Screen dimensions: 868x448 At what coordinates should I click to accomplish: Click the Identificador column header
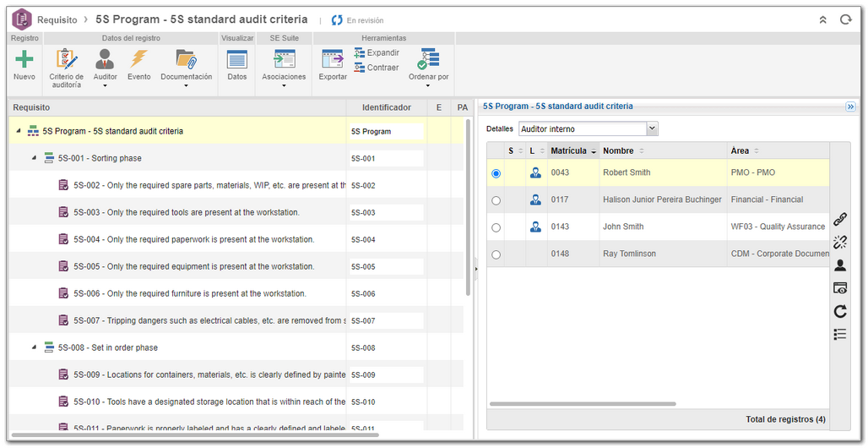387,107
